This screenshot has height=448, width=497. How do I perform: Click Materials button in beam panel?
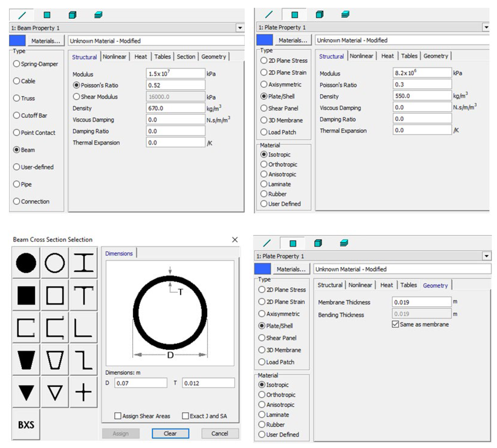46,41
